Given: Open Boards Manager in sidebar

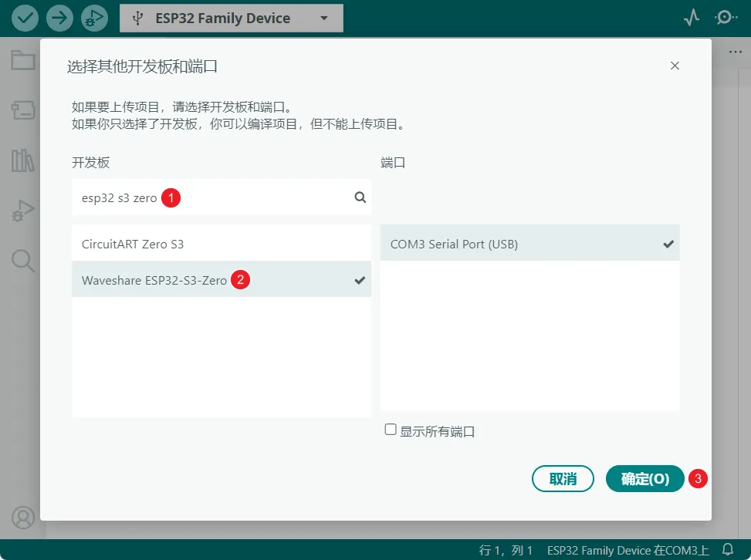Looking at the screenshot, I should click(22, 110).
